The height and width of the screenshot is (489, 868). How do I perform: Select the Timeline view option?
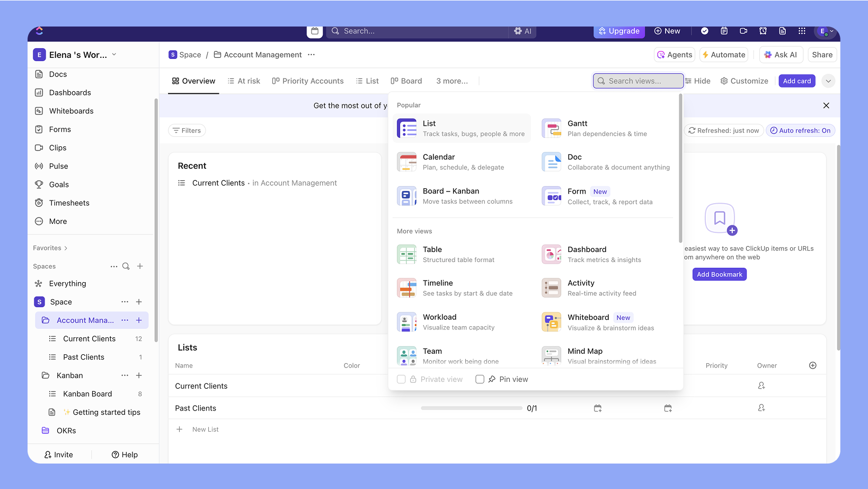pos(462,288)
